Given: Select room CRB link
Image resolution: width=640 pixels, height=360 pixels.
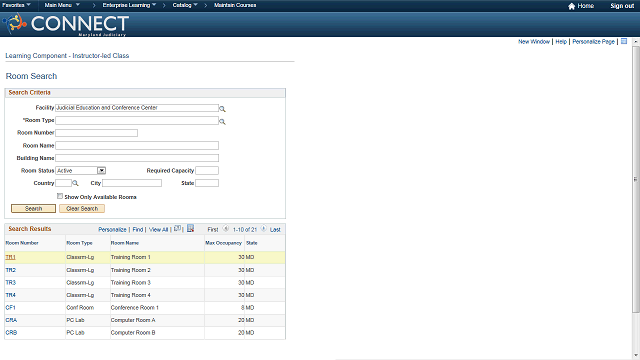Looking at the screenshot, I should pyautogui.click(x=11, y=333).
